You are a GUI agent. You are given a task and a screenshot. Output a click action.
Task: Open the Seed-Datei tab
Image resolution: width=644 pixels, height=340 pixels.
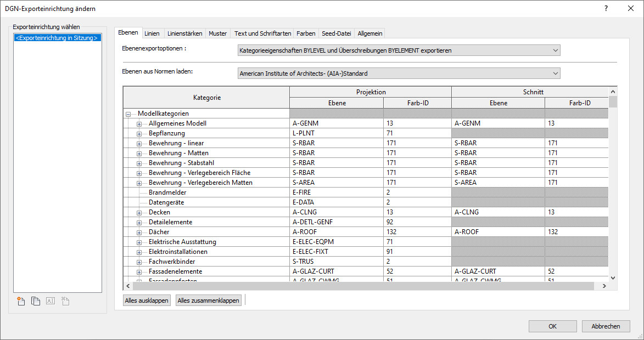(x=336, y=33)
